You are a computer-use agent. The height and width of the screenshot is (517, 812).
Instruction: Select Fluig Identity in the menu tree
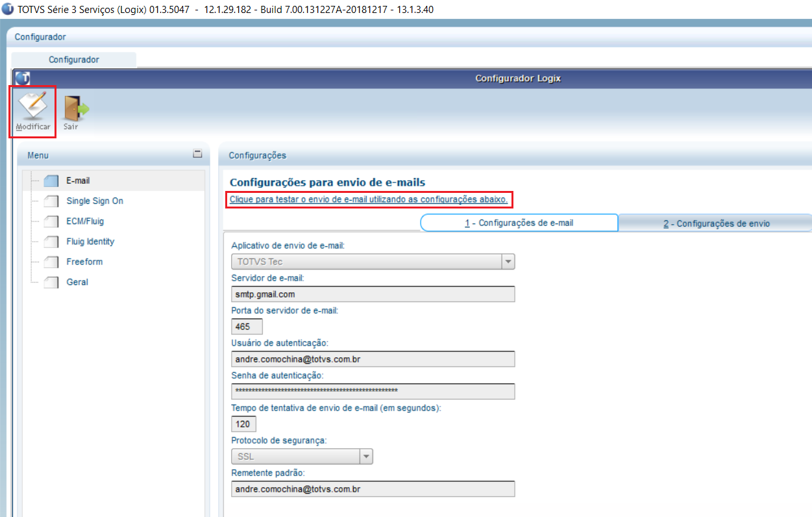click(x=90, y=242)
